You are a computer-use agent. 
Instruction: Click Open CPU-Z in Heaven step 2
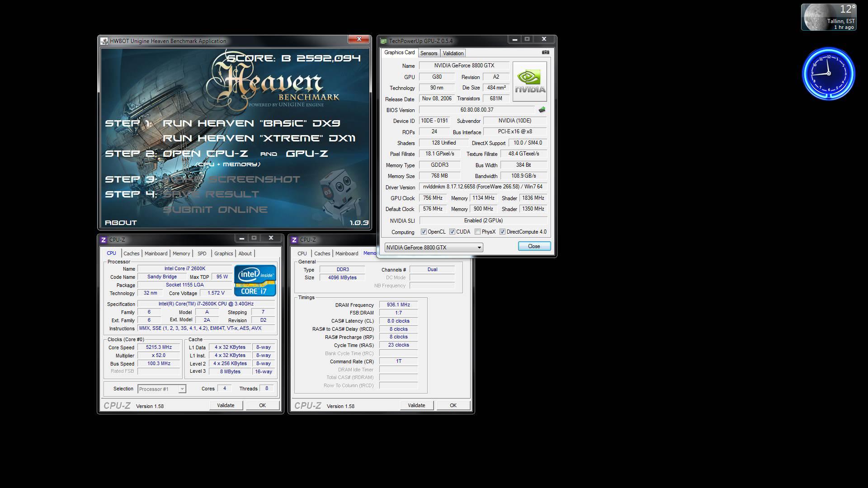click(205, 154)
